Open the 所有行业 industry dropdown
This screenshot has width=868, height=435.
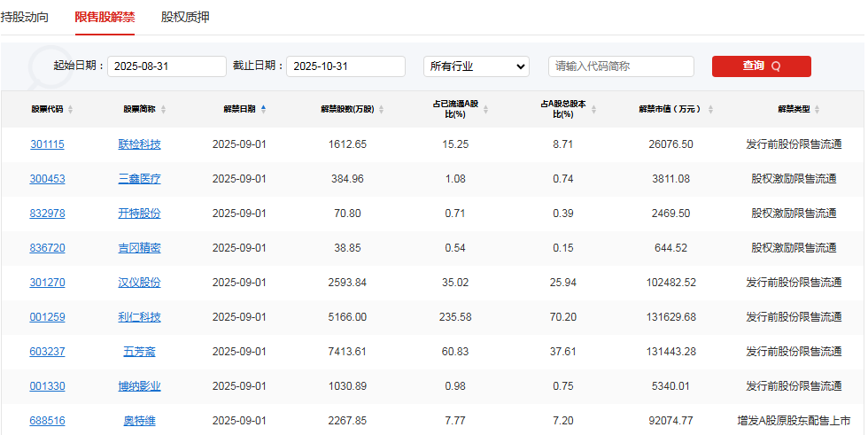click(x=477, y=66)
